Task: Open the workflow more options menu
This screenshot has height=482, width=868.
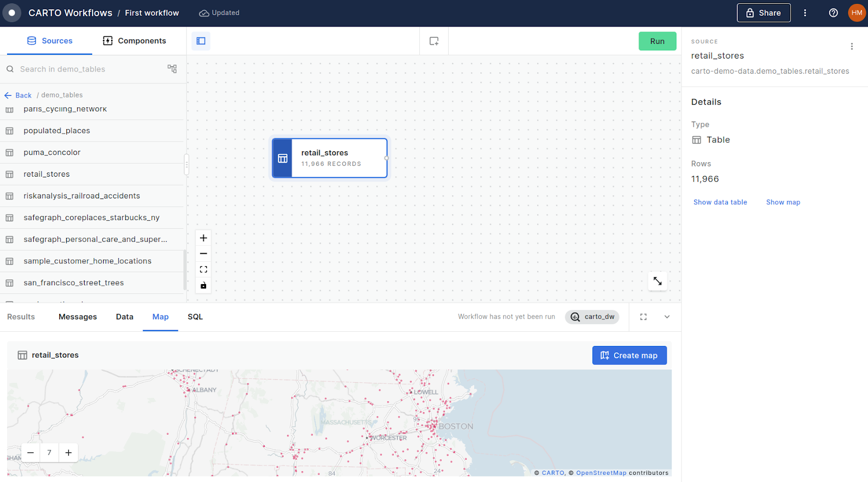Action: 805,13
